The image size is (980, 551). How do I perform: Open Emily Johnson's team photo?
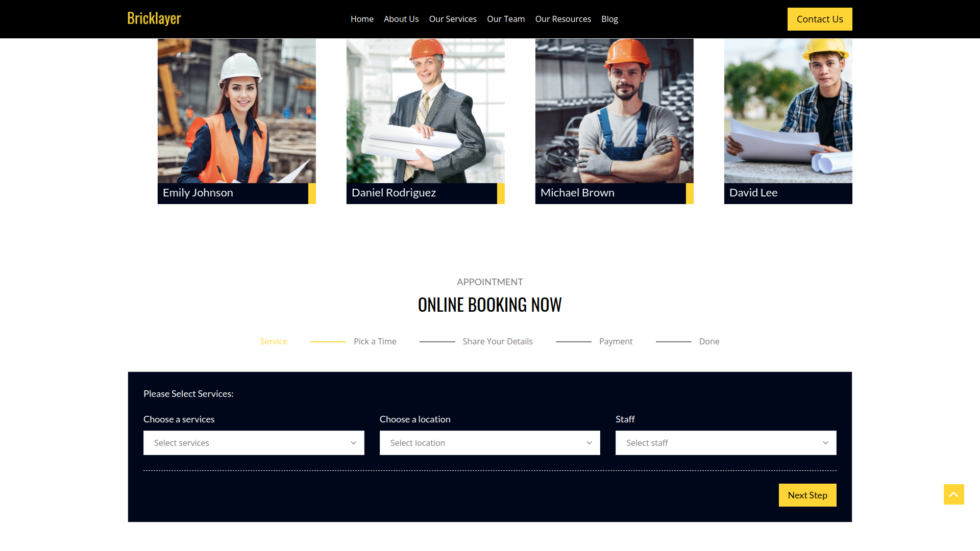point(236,111)
